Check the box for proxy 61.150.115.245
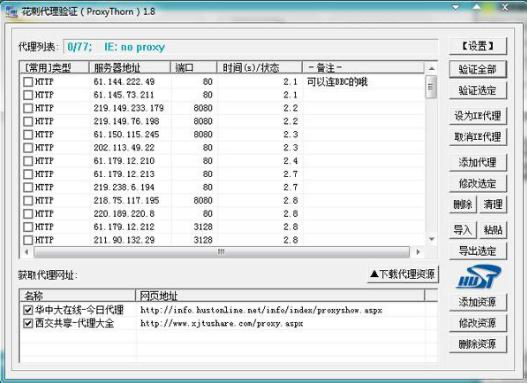527x383 pixels. pos(28,134)
